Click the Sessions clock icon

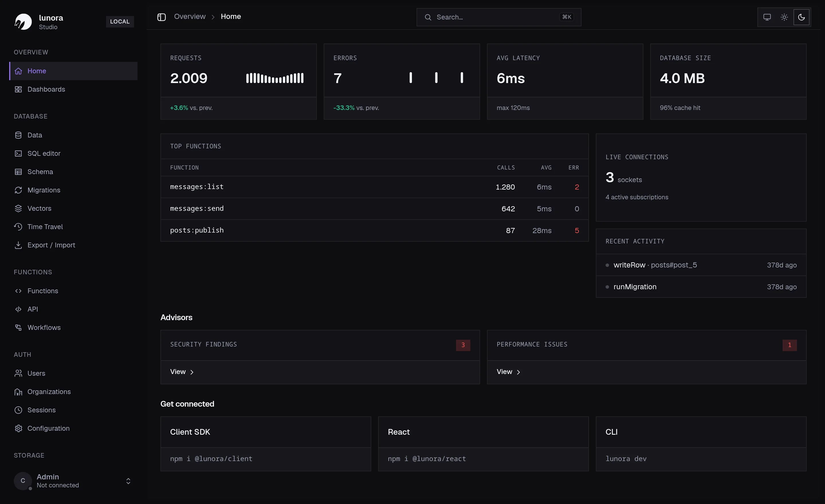18,410
